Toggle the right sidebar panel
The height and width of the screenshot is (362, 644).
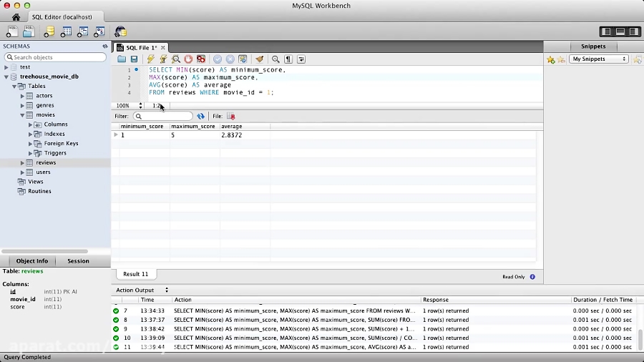[x=634, y=31]
